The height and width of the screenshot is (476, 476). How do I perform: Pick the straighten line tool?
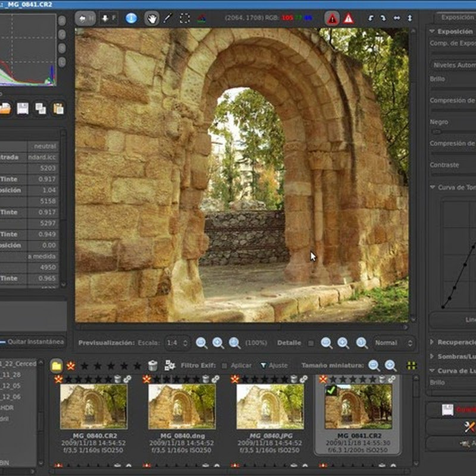168,18
